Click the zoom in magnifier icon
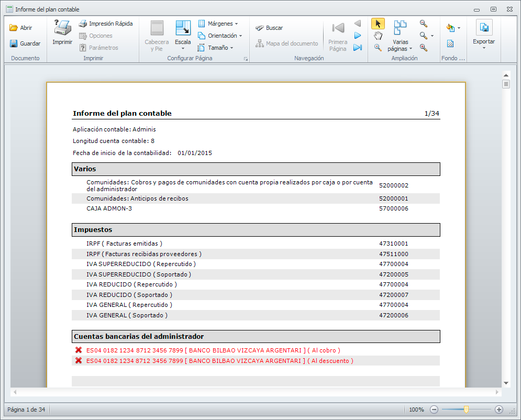Image resolution: width=521 pixels, height=420 pixels. click(424, 48)
